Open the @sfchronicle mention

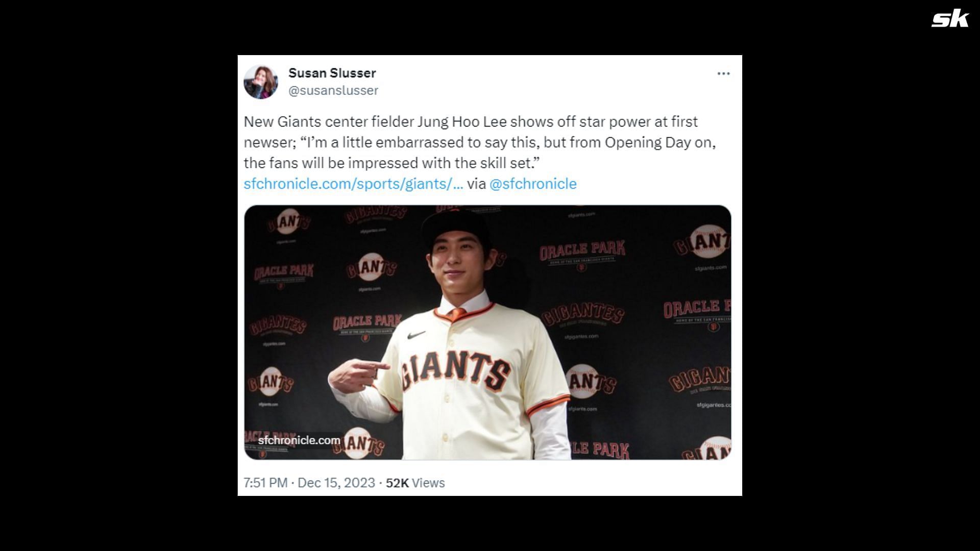pyautogui.click(x=533, y=184)
